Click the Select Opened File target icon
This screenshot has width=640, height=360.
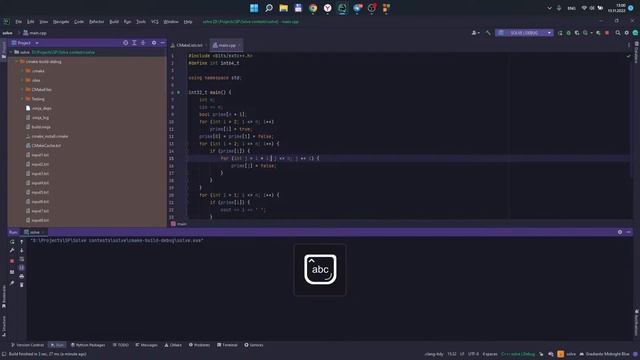tap(125, 43)
